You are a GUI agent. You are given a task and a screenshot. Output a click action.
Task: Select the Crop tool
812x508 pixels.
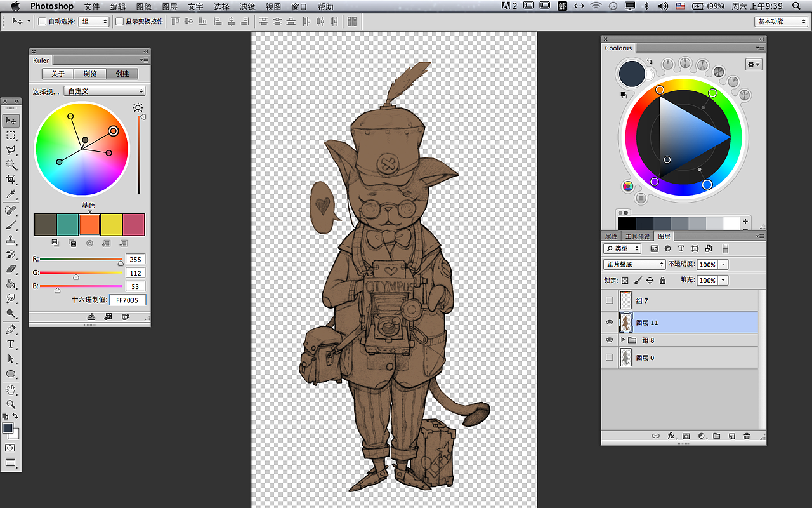pos(11,180)
